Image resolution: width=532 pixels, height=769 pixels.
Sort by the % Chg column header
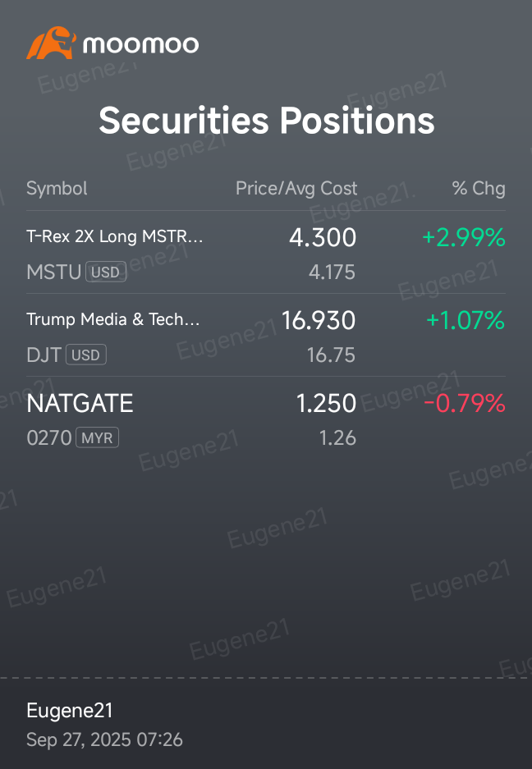pos(479,188)
